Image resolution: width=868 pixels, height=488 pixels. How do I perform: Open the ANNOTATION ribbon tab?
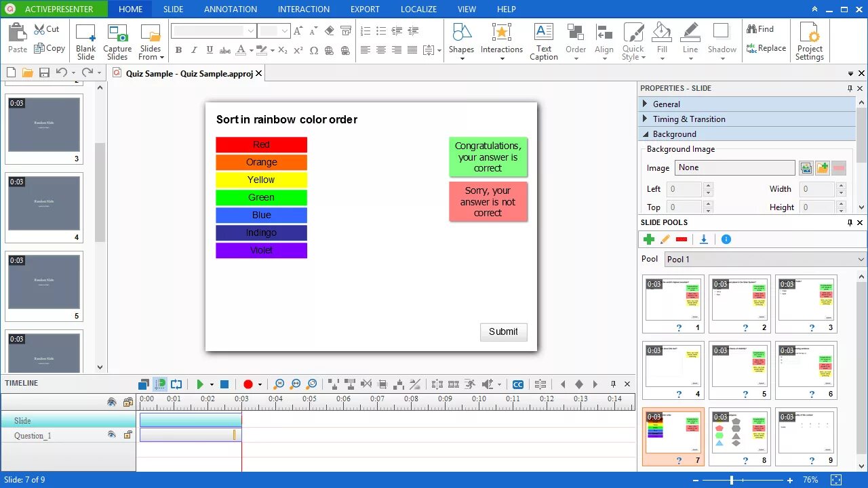click(x=231, y=9)
